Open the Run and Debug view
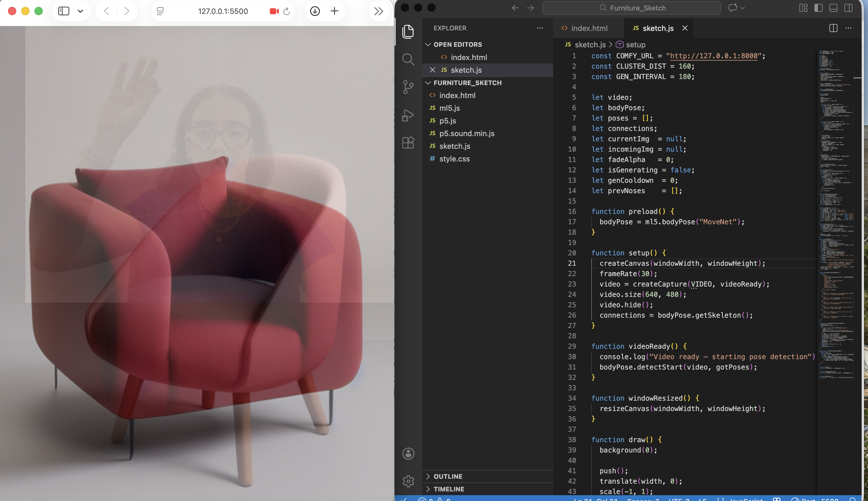Viewport: 868px width, 501px height. (408, 115)
